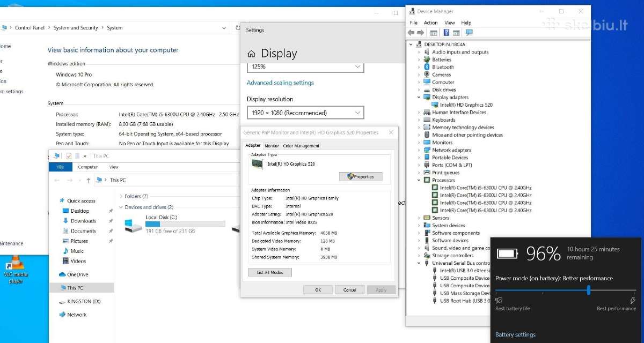The width and height of the screenshot is (644, 343).
Task: Click the Music folder icon in Quick access
Action: pos(65,251)
